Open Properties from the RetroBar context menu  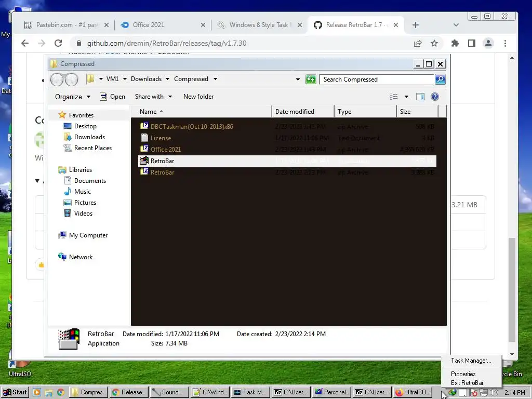tap(463, 374)
